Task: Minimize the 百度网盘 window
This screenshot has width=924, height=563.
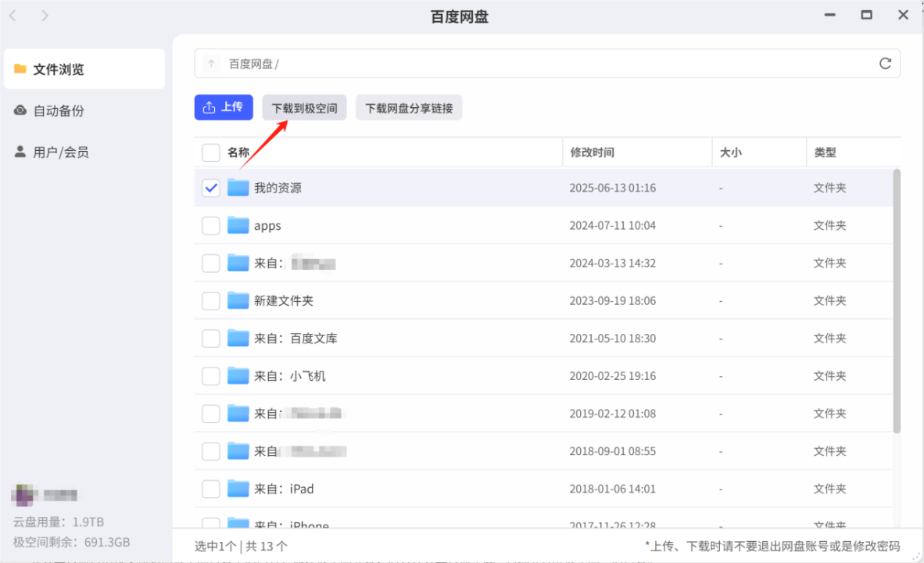Action: coord(829,15)
